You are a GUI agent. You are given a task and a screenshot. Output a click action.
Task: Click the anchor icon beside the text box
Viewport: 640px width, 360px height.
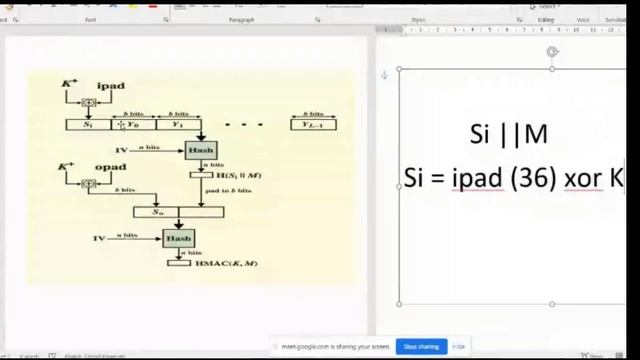(384, 75)
